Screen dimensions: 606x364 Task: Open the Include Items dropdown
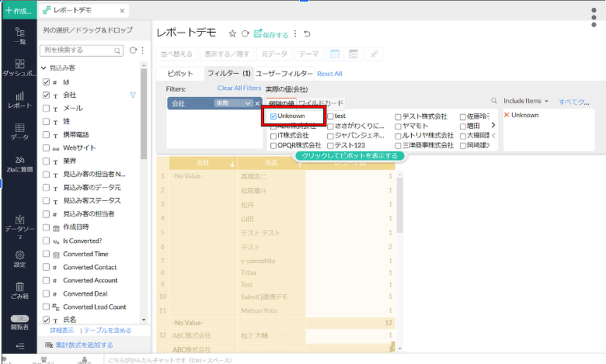click(x=526, y=101)
